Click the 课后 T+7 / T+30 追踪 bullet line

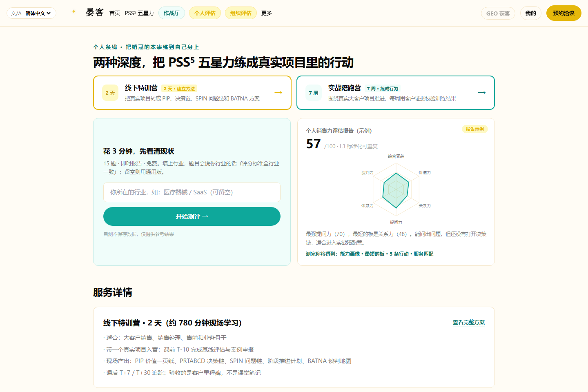[x=182, y=373]
